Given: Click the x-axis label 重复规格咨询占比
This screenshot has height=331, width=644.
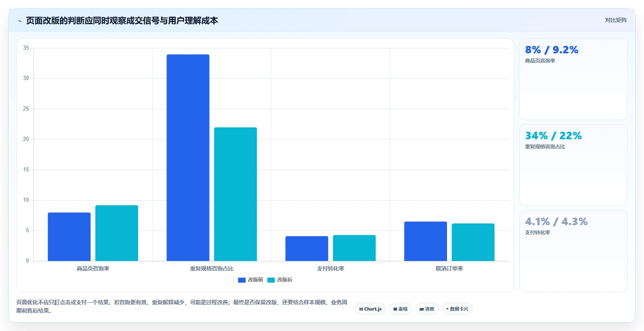Looking at the screenshot, I should tap(212, 269).
